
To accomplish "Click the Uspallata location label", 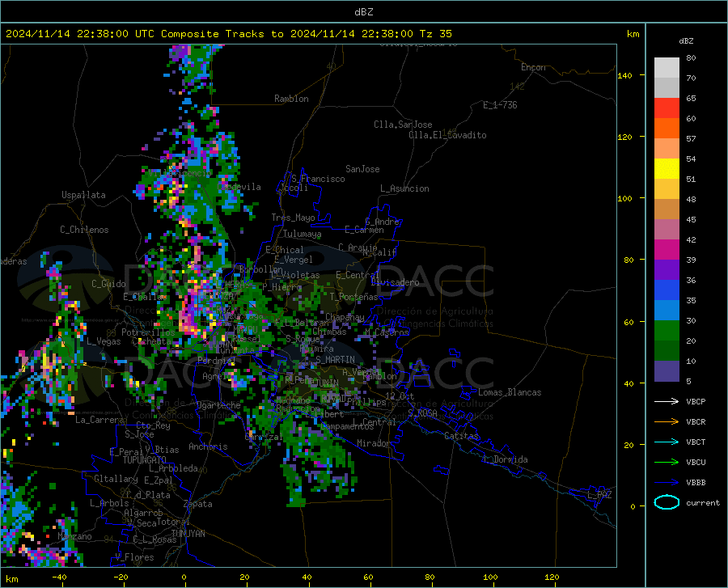I will pyautogui.click(x=83, y=195).
